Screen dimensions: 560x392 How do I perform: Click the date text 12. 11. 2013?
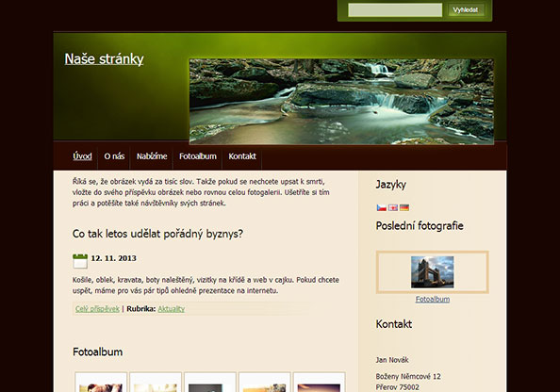tap(113, 258)
